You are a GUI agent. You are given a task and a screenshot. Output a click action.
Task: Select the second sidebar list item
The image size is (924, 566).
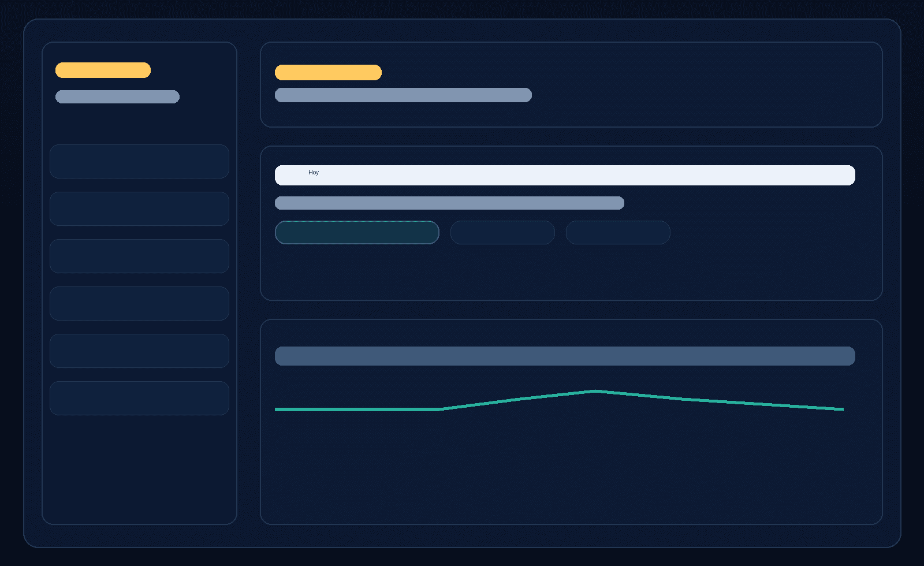pyautogui.click(x=139, y=208)
